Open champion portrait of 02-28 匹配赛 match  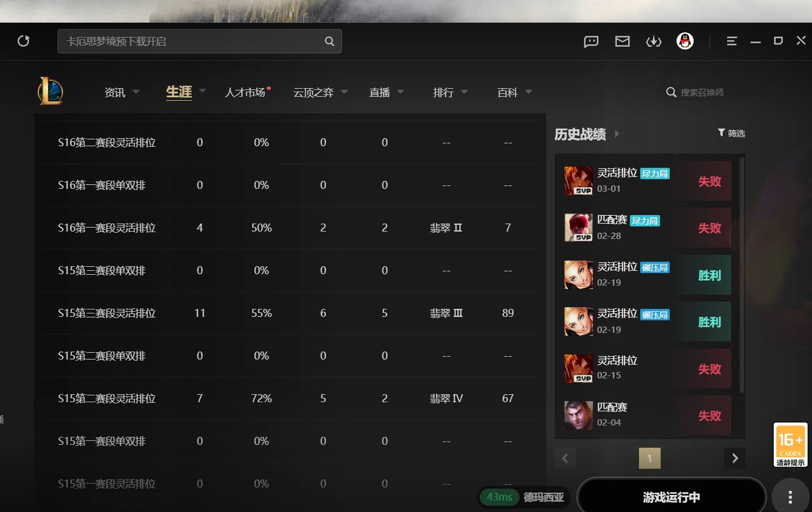579,228
